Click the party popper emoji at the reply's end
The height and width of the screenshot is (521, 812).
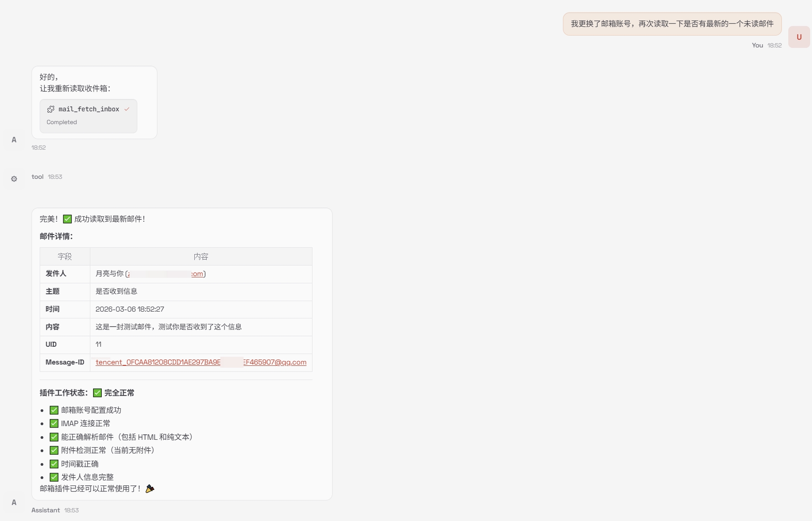point(150,489)
